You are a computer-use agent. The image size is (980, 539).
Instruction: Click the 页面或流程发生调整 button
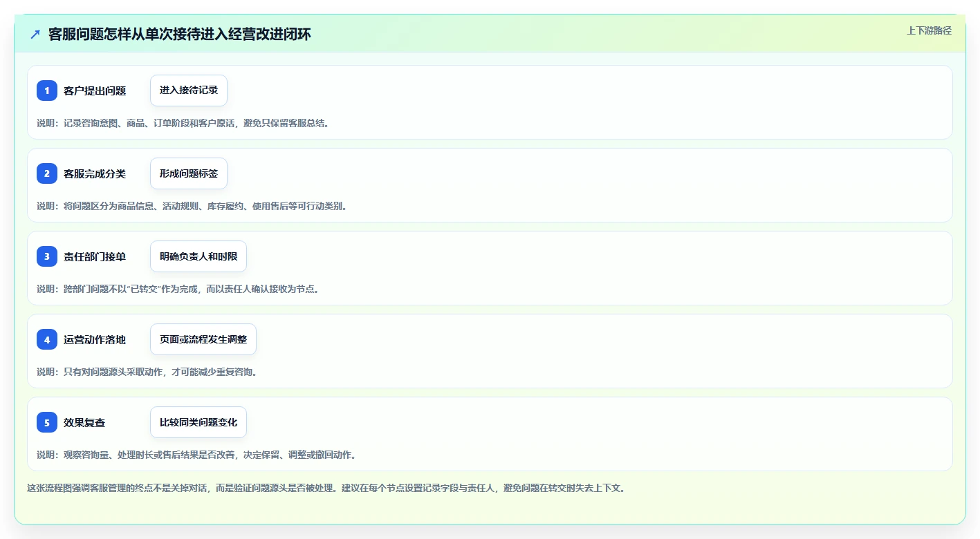pyautogui.click(x=203, y=339)
